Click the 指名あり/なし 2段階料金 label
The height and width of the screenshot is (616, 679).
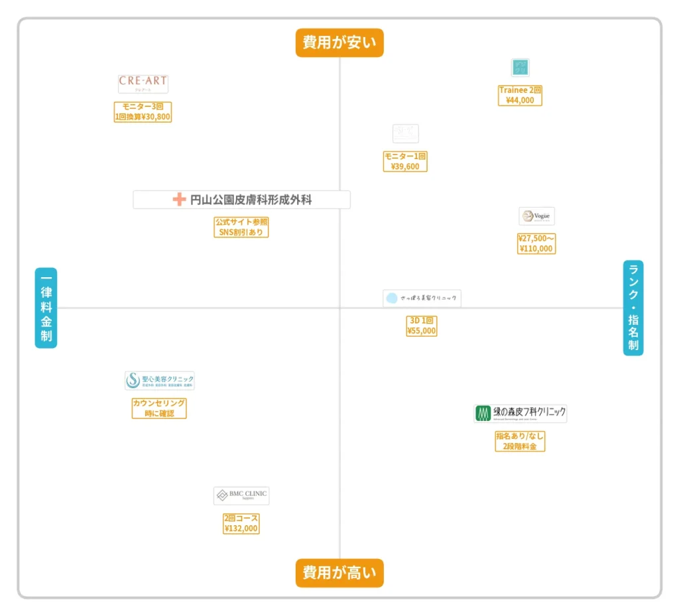click(x=520, y=441)
